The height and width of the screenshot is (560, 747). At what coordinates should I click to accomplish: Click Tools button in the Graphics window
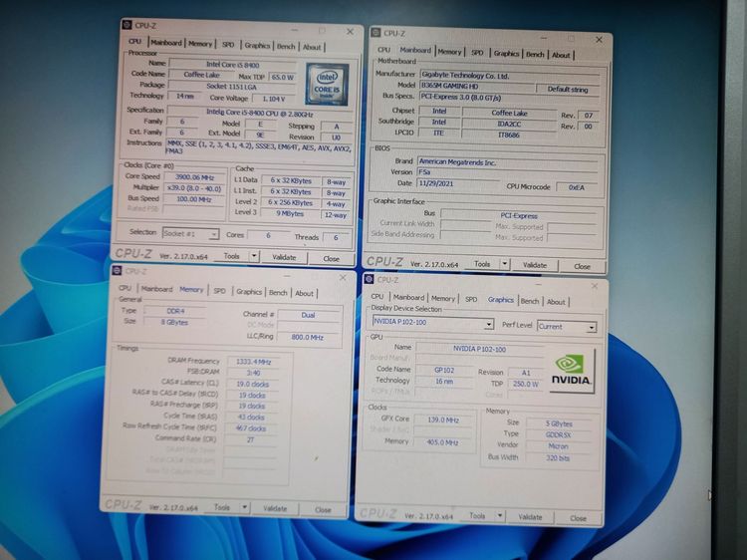click(x=477, y=515)
